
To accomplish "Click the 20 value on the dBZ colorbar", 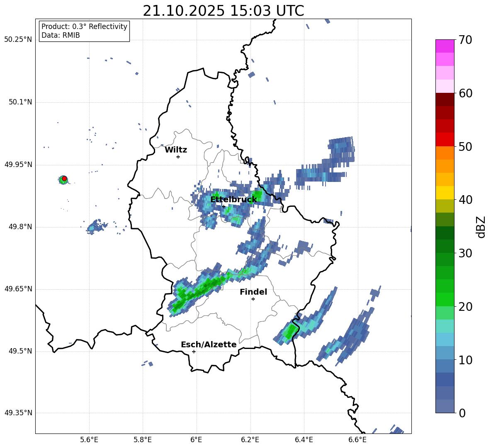I will pos(465,307).
